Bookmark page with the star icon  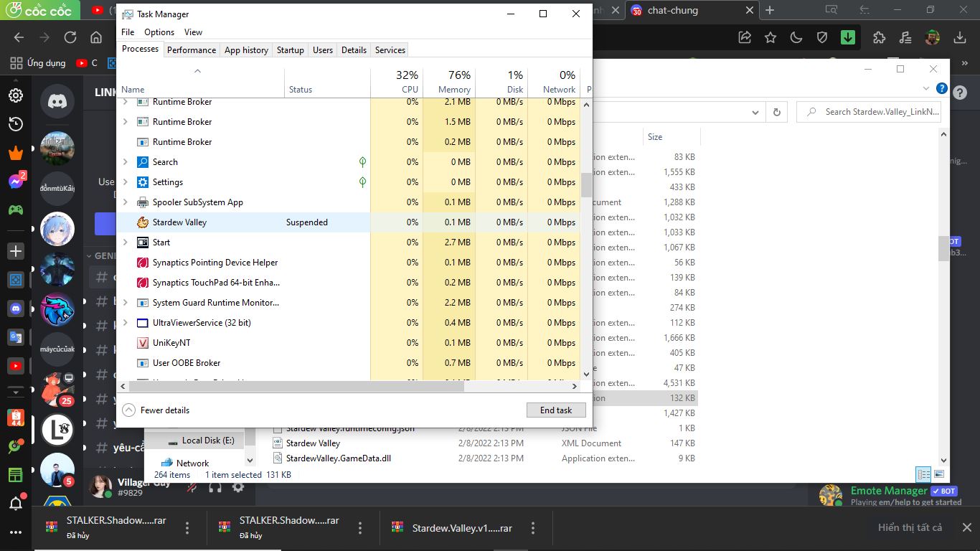771,37
